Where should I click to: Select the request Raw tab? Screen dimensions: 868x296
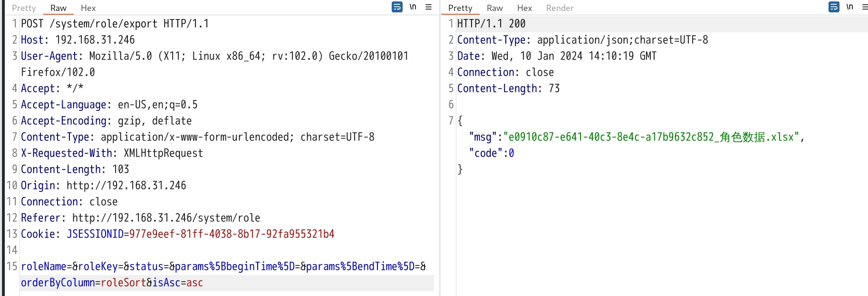tap(58, 8)
